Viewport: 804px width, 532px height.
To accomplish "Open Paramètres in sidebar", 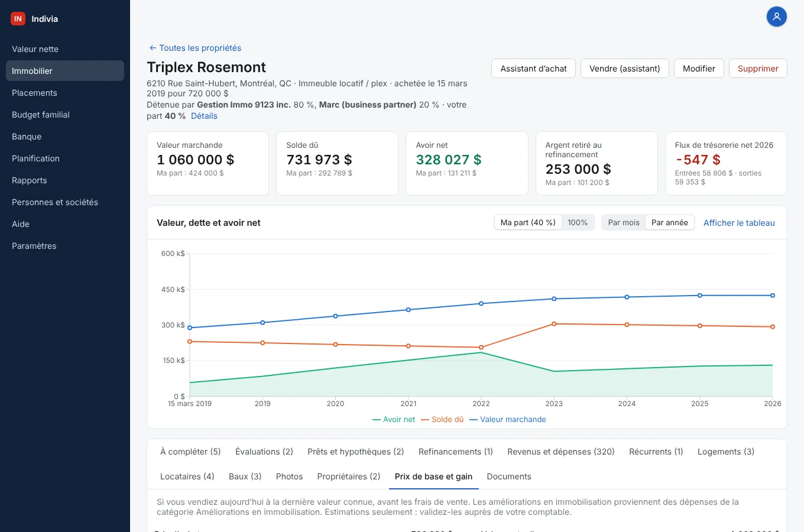I will click(65, 246).
